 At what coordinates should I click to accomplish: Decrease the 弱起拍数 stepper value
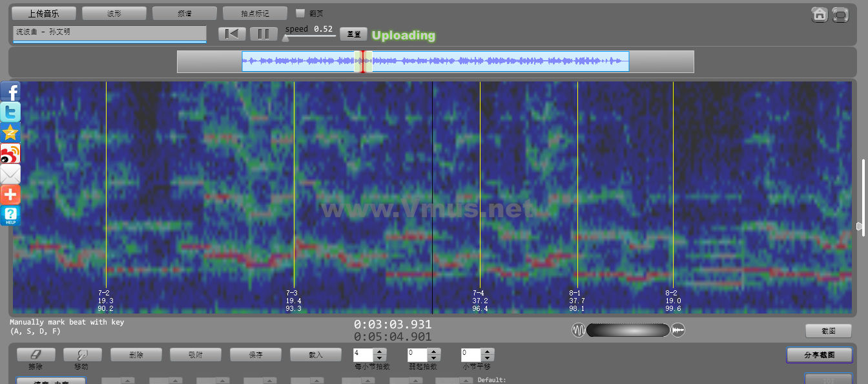click(434, 358)
